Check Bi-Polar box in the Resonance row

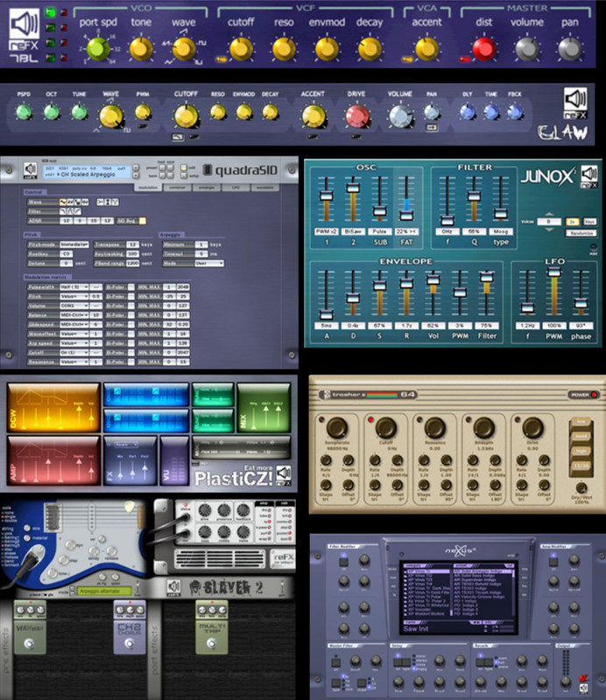[131, 362]
